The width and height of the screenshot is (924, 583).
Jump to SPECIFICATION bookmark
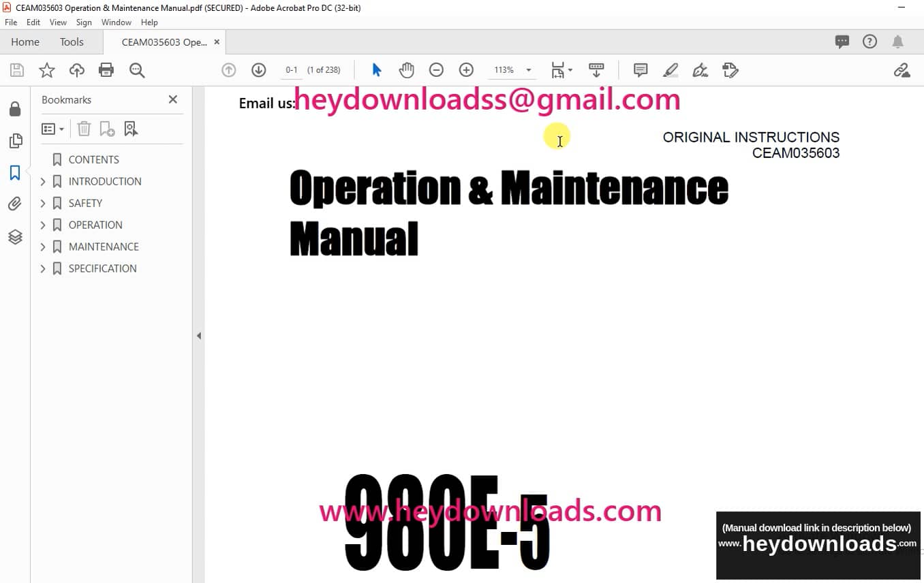click(x=102, y=268)
